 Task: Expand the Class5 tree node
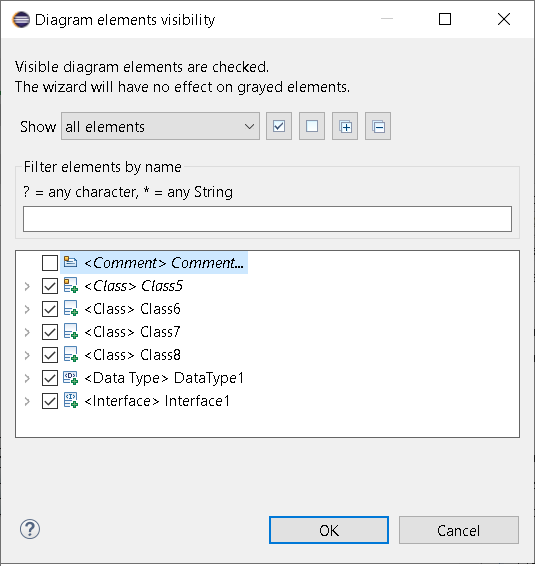[x=27, y=287]
